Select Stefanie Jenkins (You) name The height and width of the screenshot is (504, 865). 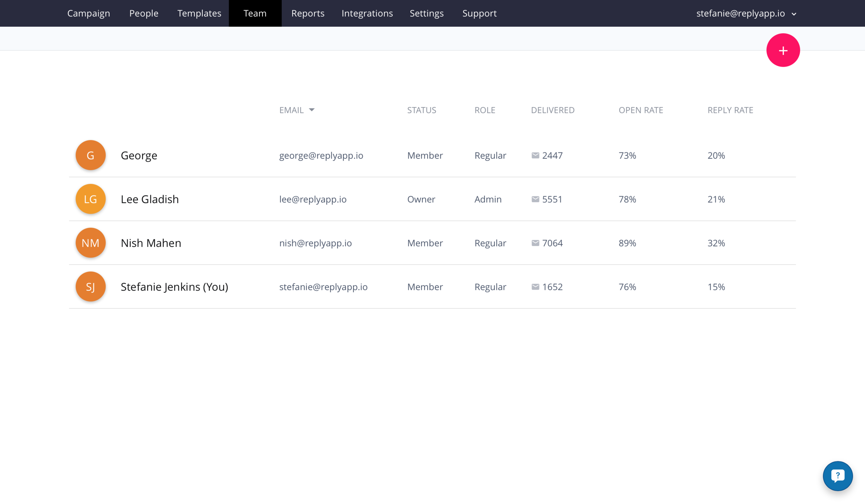174,287
